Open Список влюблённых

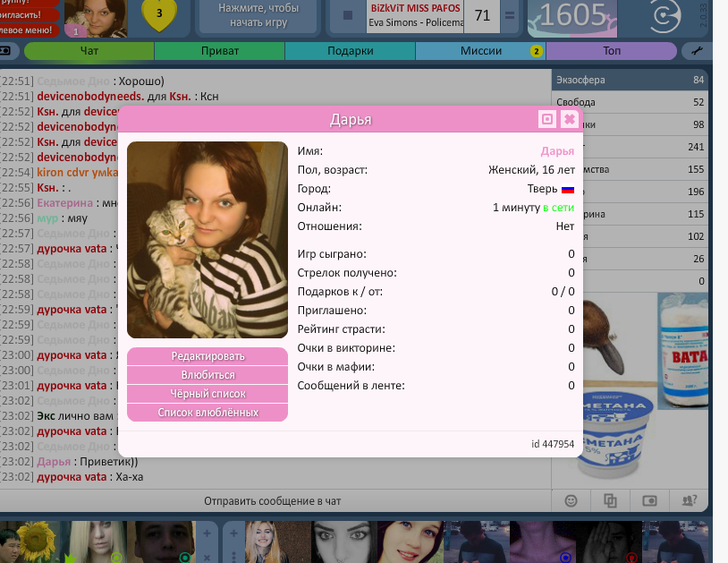click(207, 413)
